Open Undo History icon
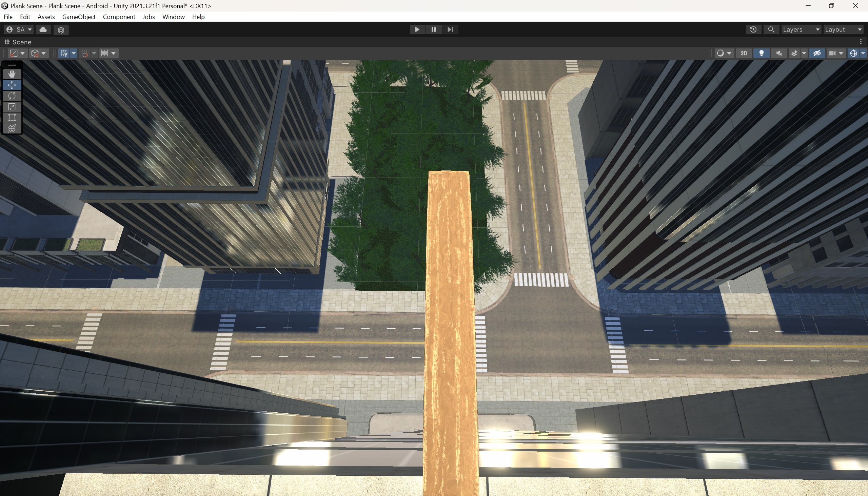 (753, 29)
